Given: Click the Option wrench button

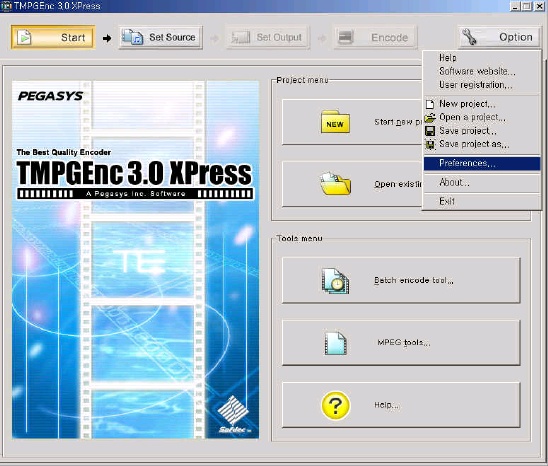Looking at the screenshot, I should pyautogui.click(x=499, y=37).
